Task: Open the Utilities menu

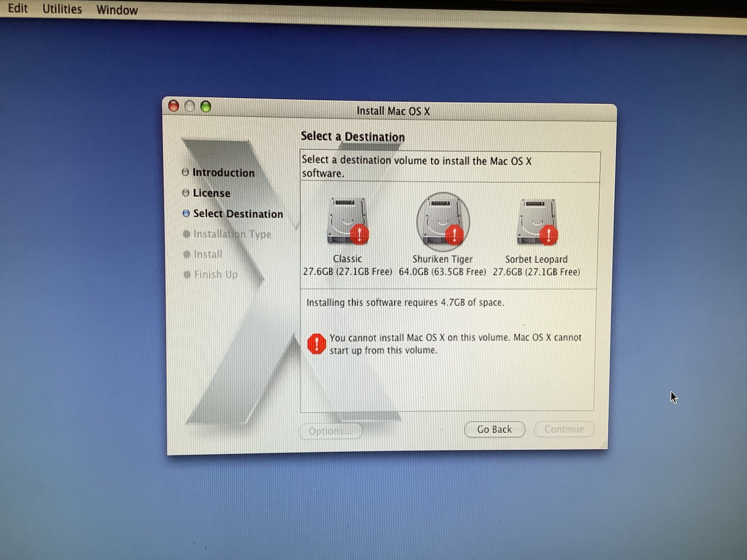Action: point(62,9)
